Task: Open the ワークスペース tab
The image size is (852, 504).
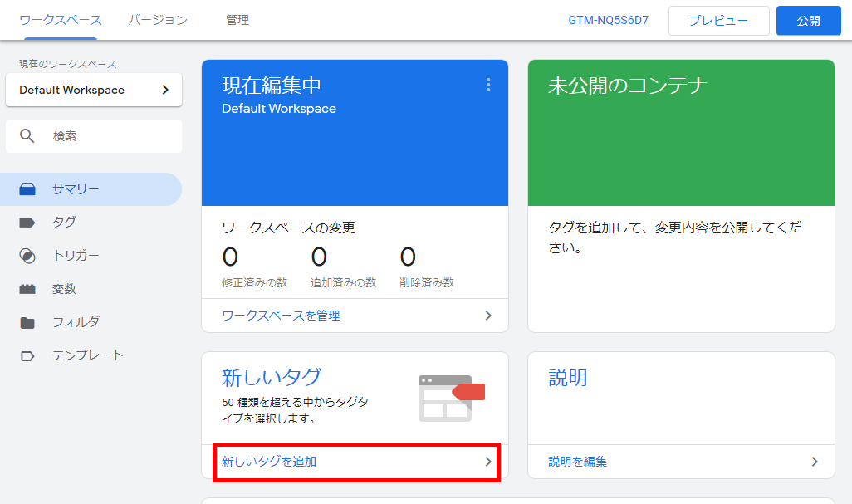Action: coord(61,20)
